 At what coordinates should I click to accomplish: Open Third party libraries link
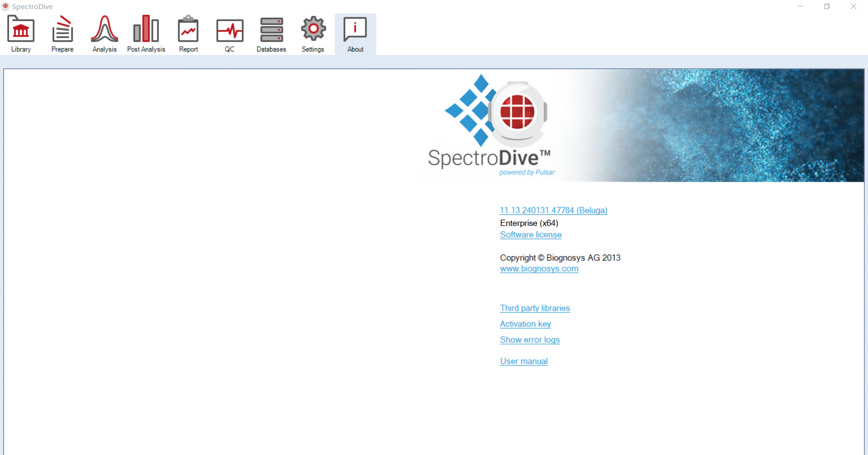click(535, 308)
